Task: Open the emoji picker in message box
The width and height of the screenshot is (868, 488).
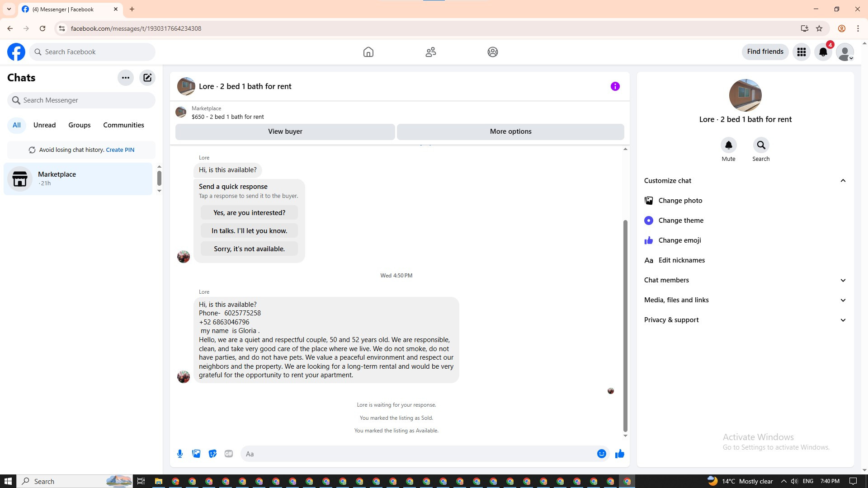Action: [601, 454]
